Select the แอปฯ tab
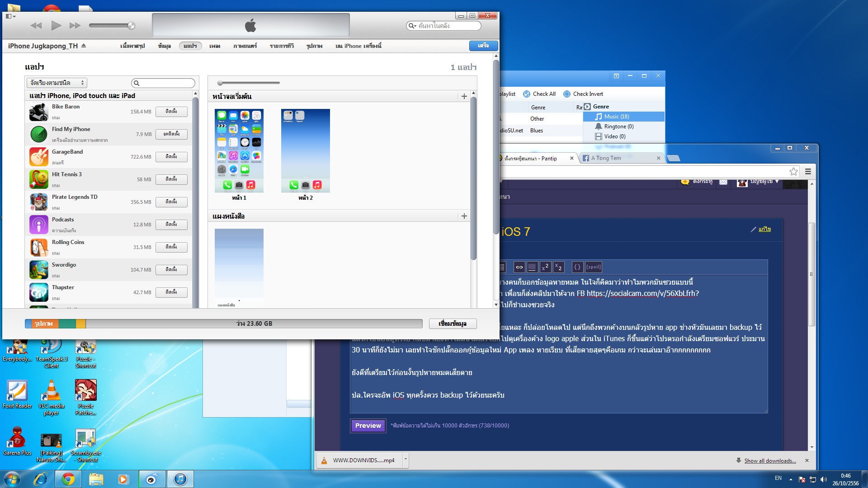This screenshot has width=868, height=488. 190,46
